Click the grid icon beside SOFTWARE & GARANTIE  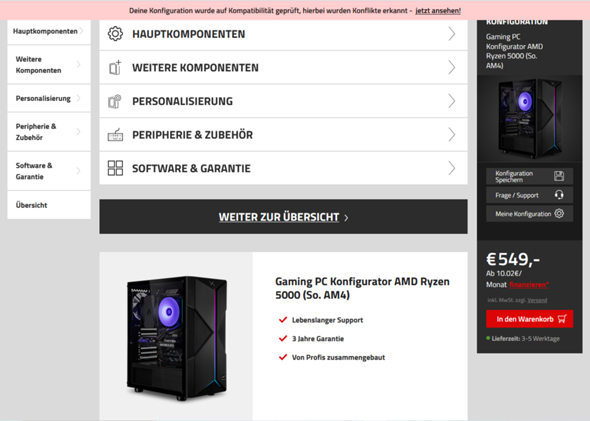pyautogui.click(x=115, y=168)
